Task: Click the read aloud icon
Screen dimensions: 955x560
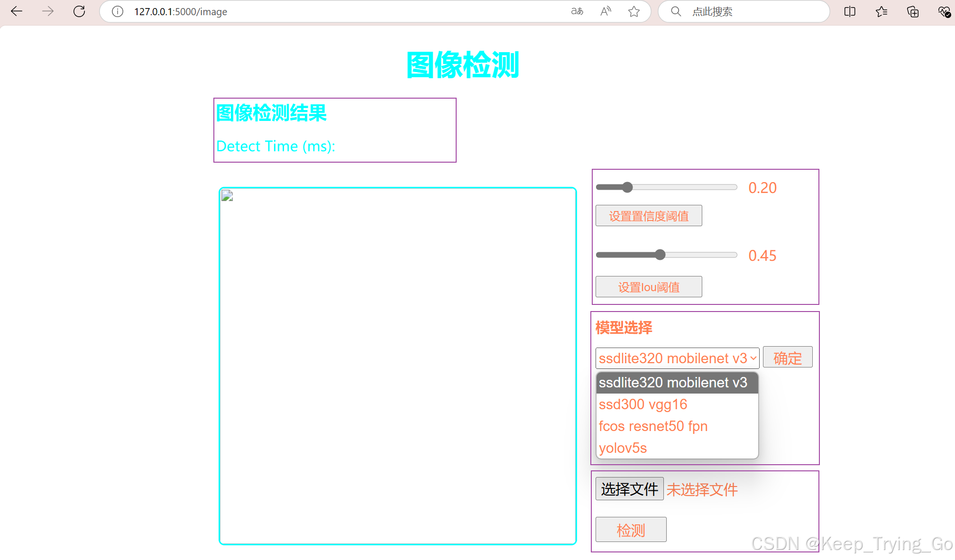Action: [x=606, y=11]
